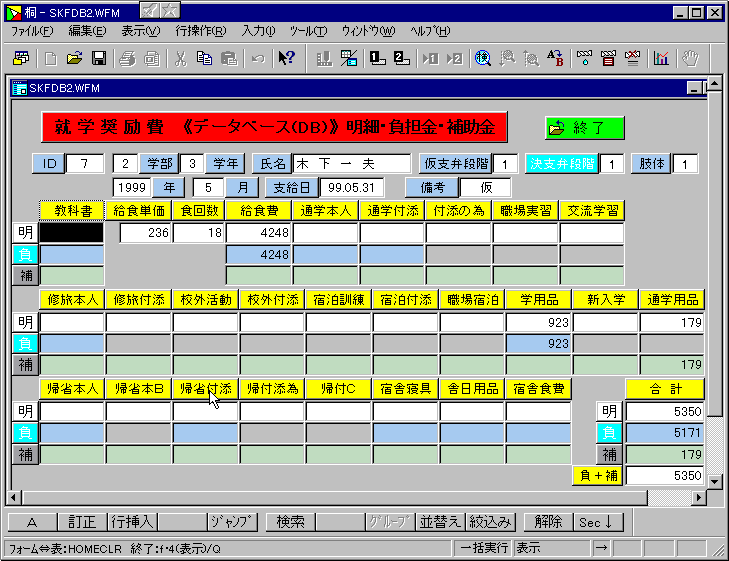Click the leftmost form window toolbar icon

[x=20, y=58]
